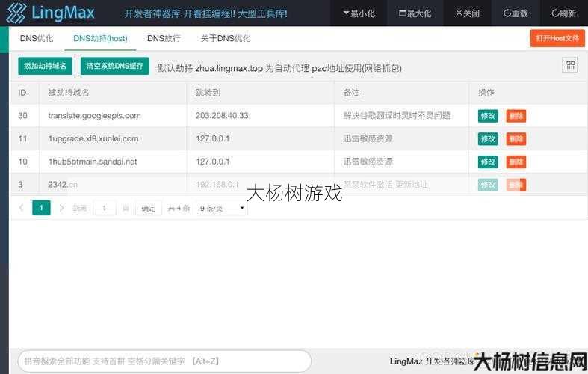Open the 关于DNS优化 tab

(226, 38)
